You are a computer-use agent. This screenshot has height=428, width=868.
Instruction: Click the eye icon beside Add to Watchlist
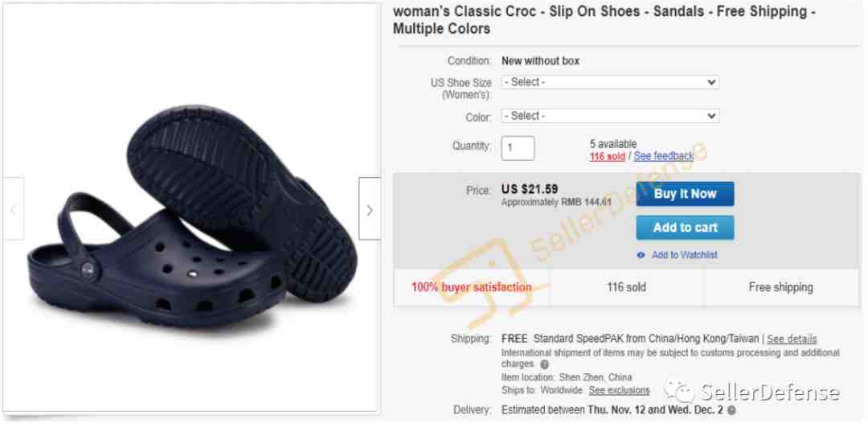pyautogui.click(x=641, y=255)
